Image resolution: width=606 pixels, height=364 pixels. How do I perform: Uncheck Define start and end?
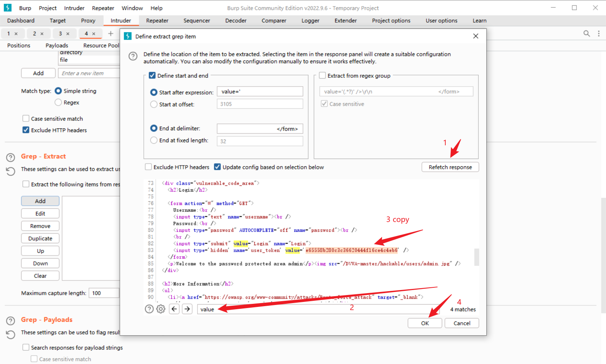pos(152,75)
